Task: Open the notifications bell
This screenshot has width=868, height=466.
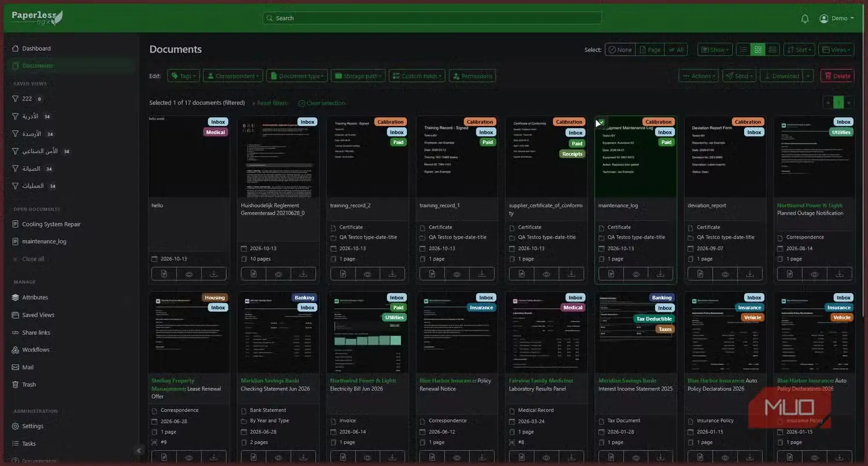Action: pyautogui.click(x=805, y=19)
